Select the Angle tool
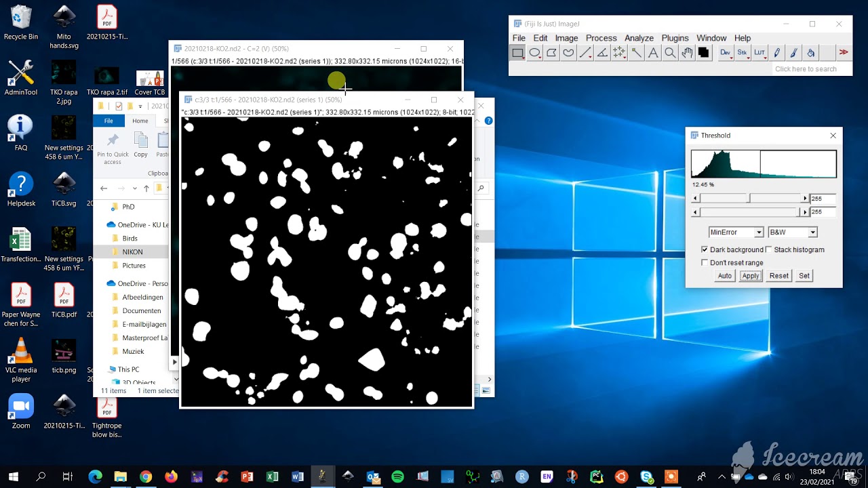 pos(602,53)
